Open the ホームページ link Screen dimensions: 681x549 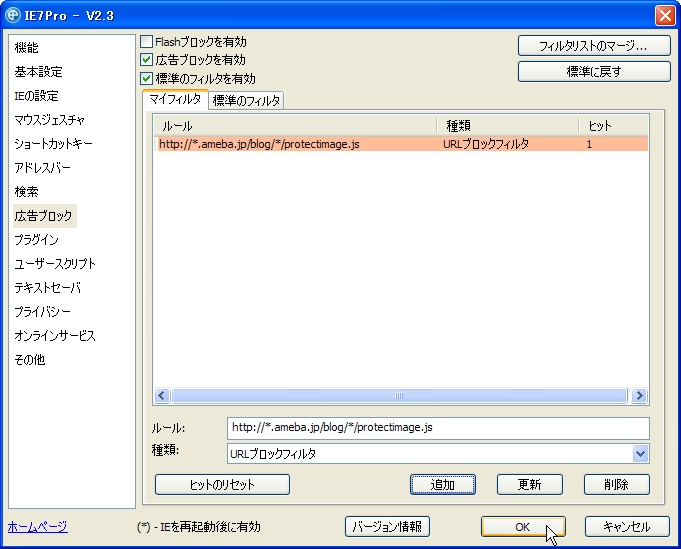coord(37,527)
